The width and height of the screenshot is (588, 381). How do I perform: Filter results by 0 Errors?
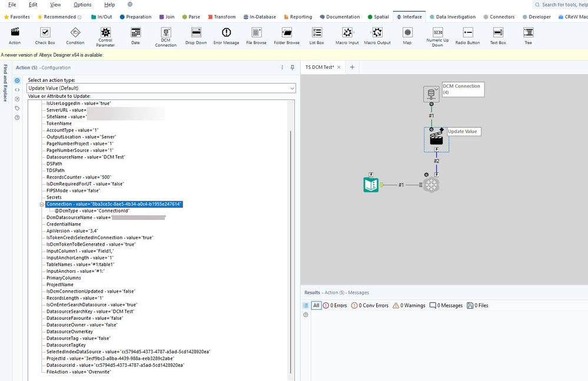pos(335,306)
